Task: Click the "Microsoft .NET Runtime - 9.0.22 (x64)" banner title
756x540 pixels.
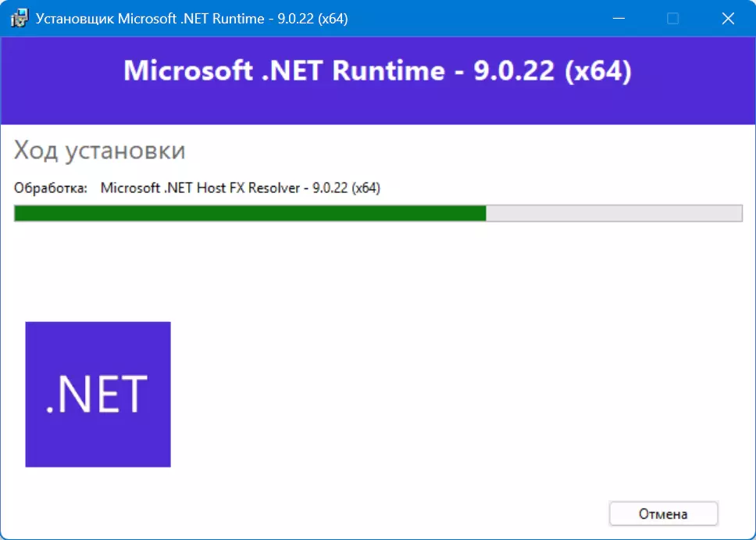Action: click(377, 70)
